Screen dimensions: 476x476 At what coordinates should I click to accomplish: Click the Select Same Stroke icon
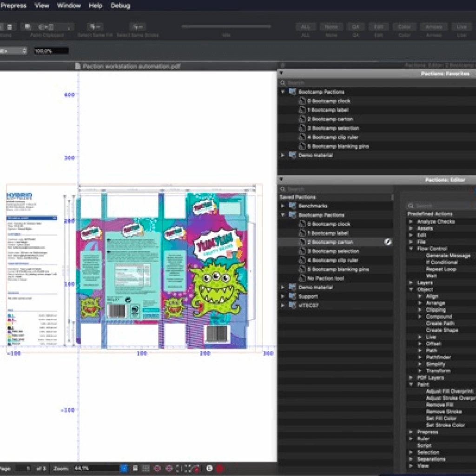(x=137, y=27)
